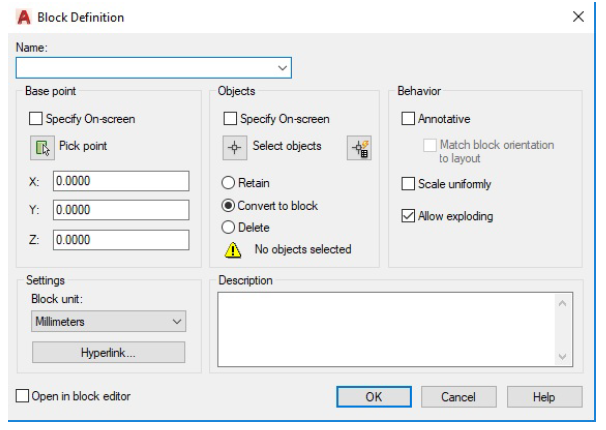The height and width of the screenshot is (430, 606).
Task: Enable Open in block editor
Action: 22,395
